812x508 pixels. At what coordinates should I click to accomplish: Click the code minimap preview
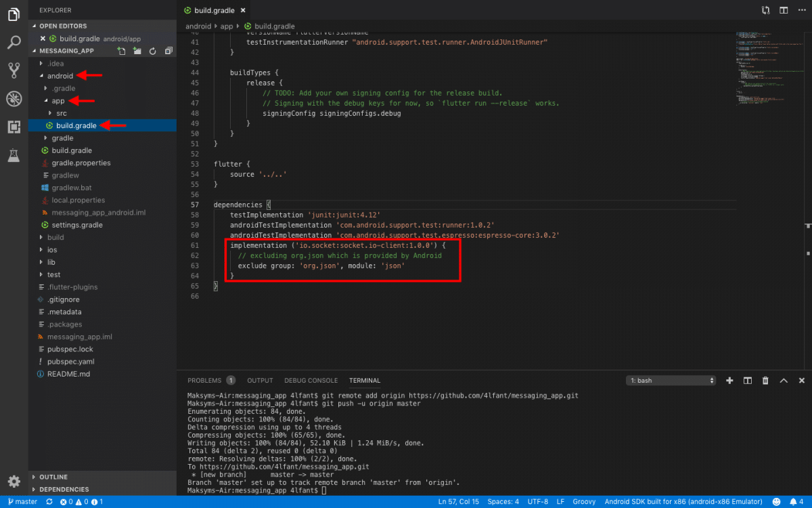[x=765, y=68]
